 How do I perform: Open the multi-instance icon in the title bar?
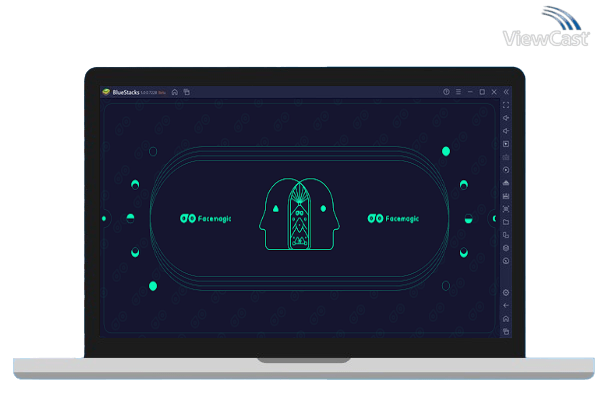tap(186, 92)
